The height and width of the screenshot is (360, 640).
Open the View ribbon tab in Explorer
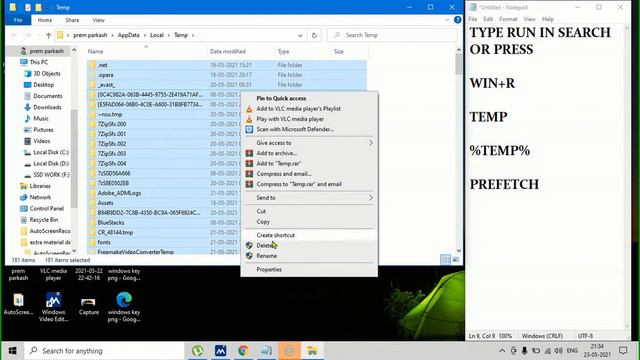tap(98, 20)
